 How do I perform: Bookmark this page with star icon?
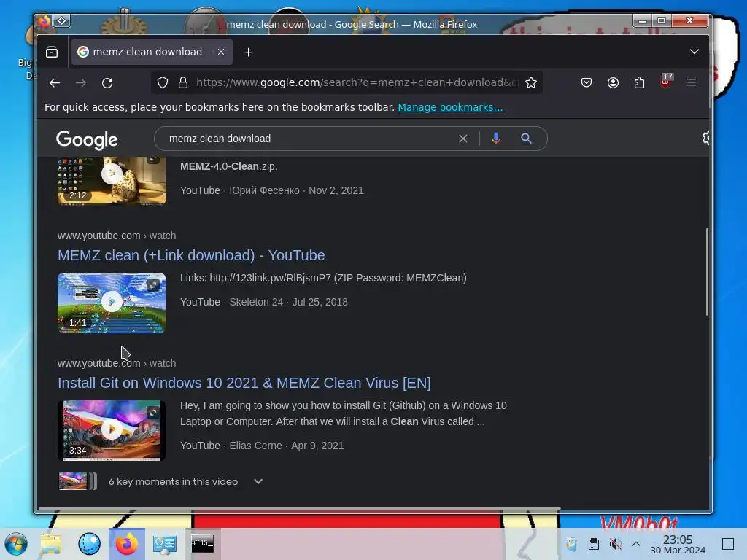[x=531, y=83]
